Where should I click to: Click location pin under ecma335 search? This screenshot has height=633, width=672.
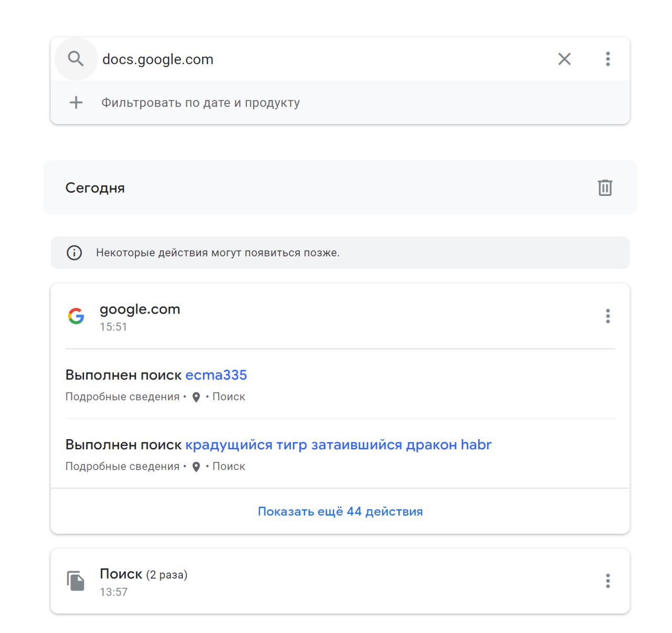196,397
